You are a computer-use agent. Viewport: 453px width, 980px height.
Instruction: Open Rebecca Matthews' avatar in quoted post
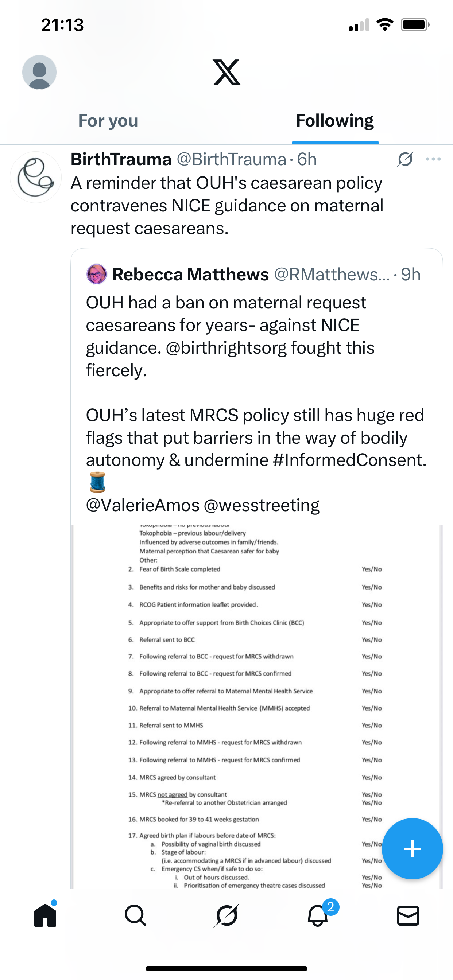click(x=97, y=274)
